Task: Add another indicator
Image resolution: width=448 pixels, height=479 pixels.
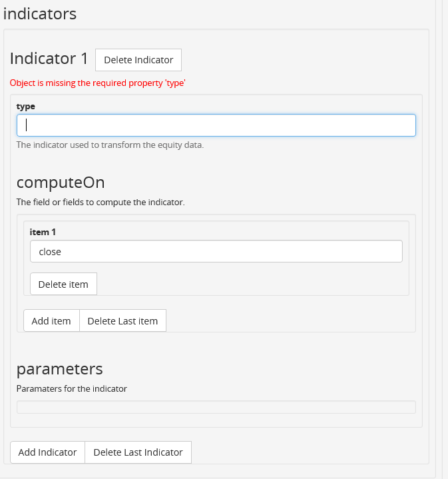Action: click(48, 452)
